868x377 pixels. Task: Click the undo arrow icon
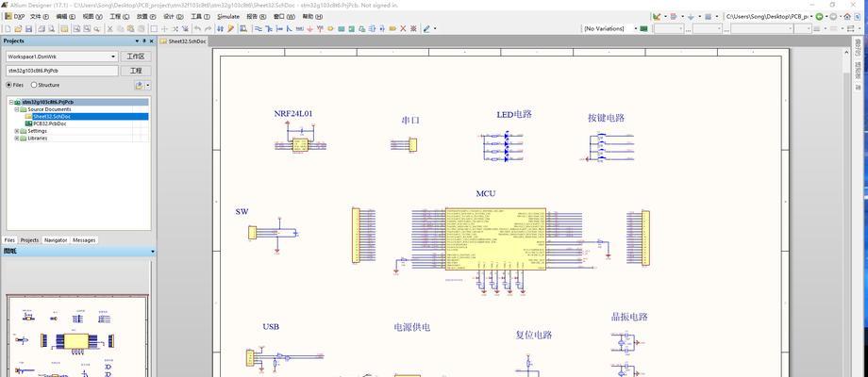pos(197,28)
